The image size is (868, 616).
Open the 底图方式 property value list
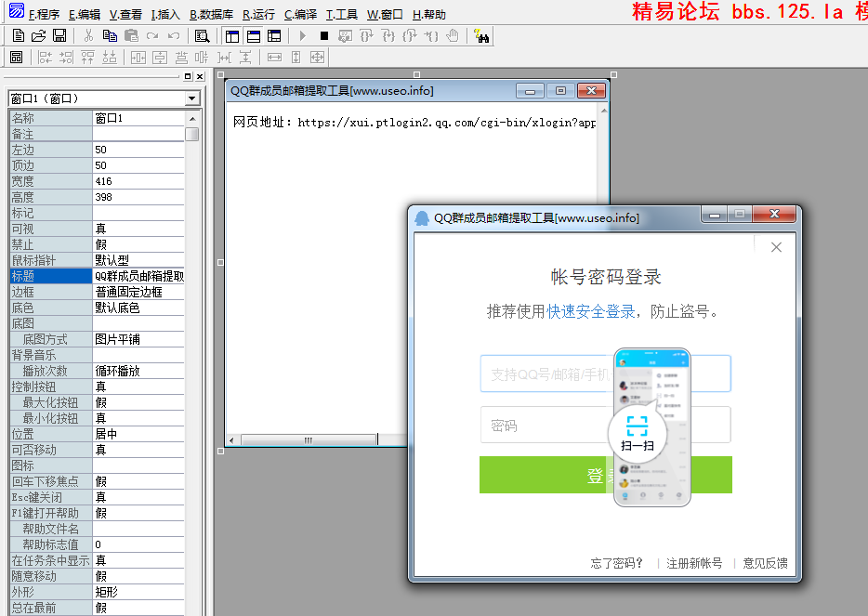coord(138,339)
